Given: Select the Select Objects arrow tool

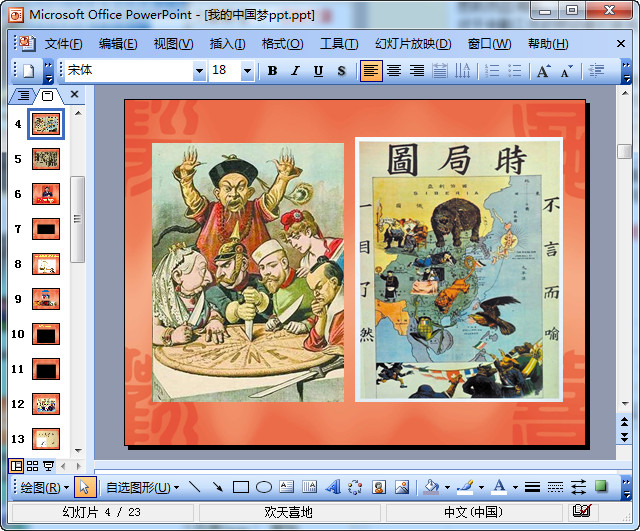Looking at the screenshot, I should (x=85, y=487).
